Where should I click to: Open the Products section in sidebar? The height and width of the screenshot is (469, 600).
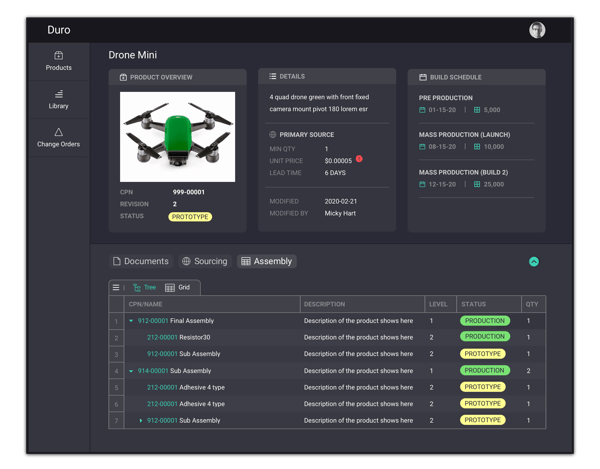(x=58, y=61)
